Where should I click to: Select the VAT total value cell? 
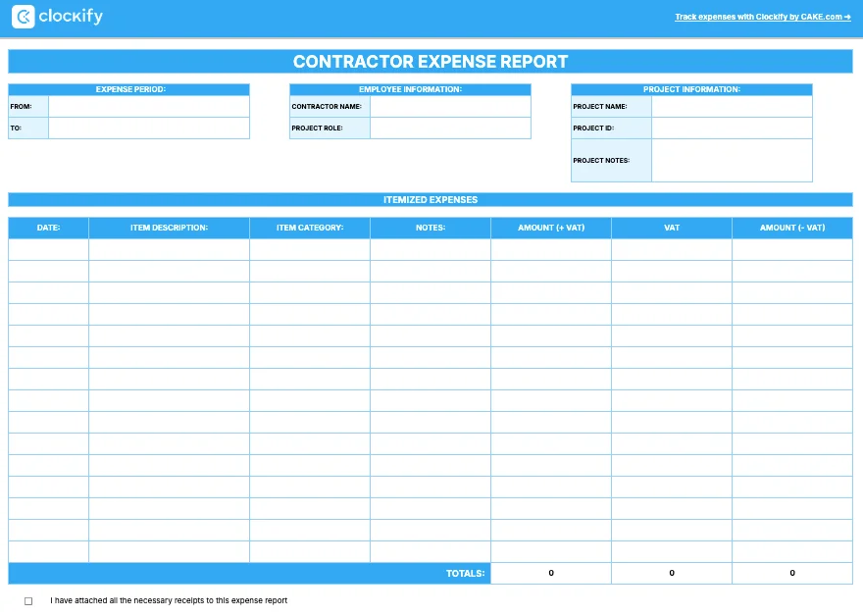tap(672, 573)
